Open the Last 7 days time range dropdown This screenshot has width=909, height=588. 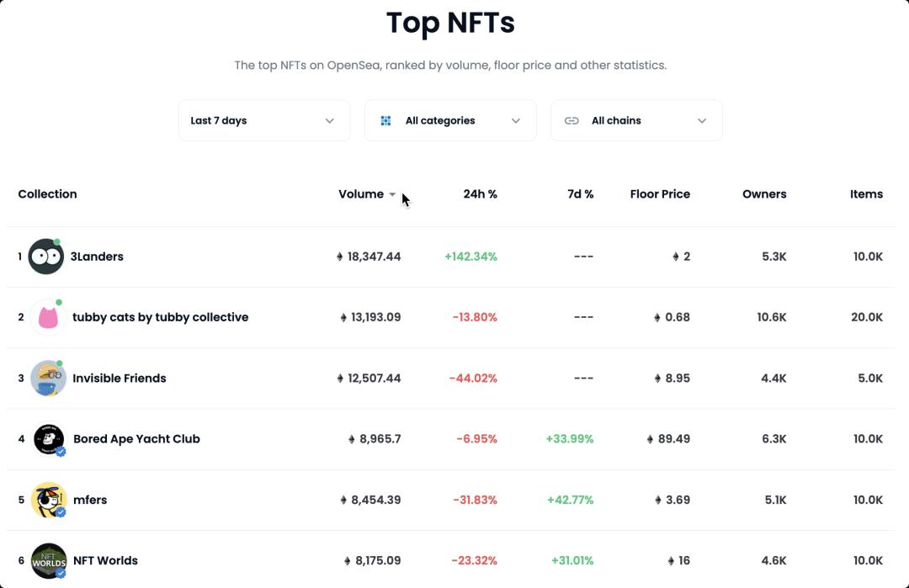[263, 120]
